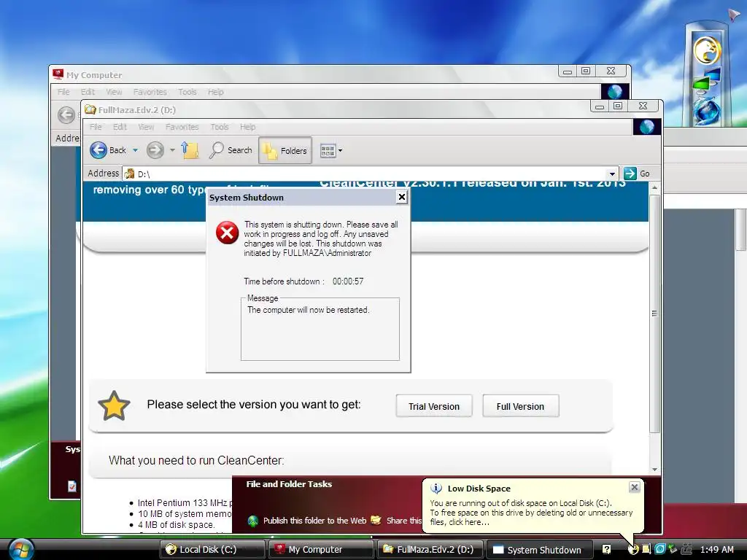Open the Views icon in the toolbar
747x560 pixels.
(x=328, y=151)
